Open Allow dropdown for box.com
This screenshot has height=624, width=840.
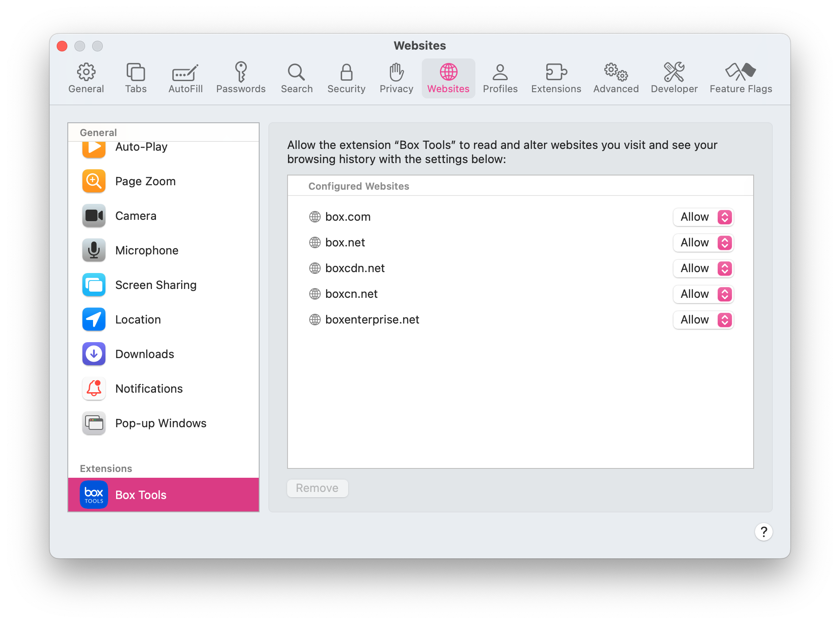click(x=703, y=217)
